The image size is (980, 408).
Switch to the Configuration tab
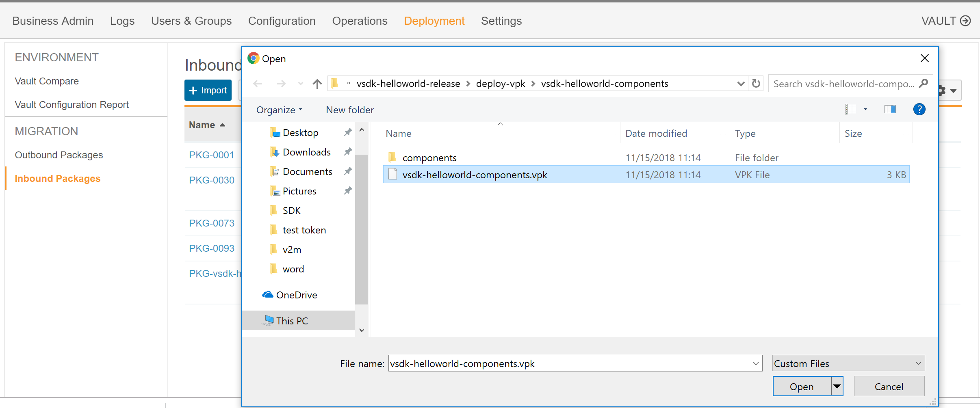[x=282, y=21]
